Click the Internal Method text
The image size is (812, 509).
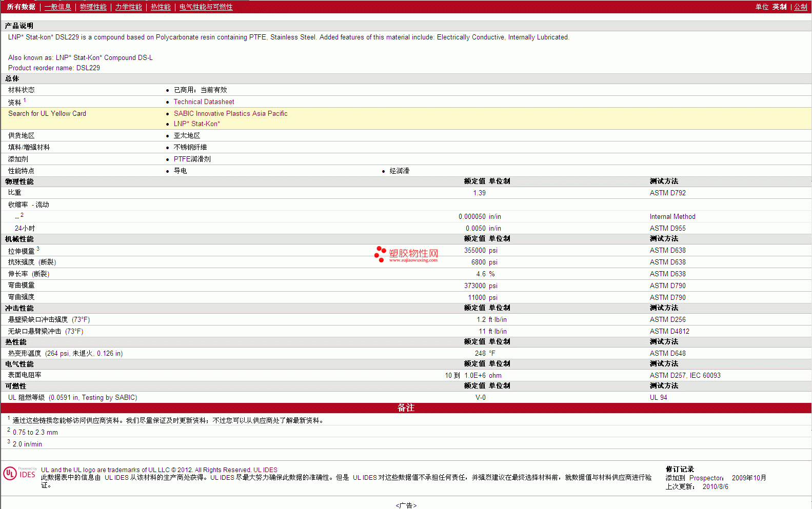(672, 217)
